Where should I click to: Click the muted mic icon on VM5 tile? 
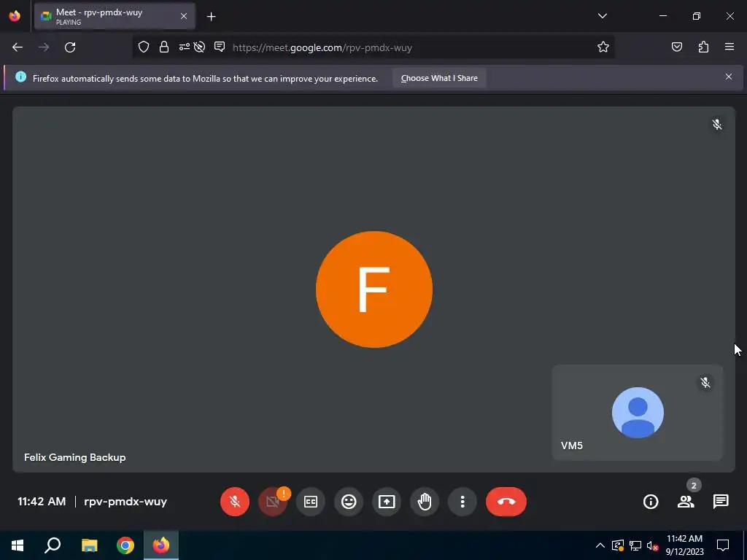[x=705, y=382]
